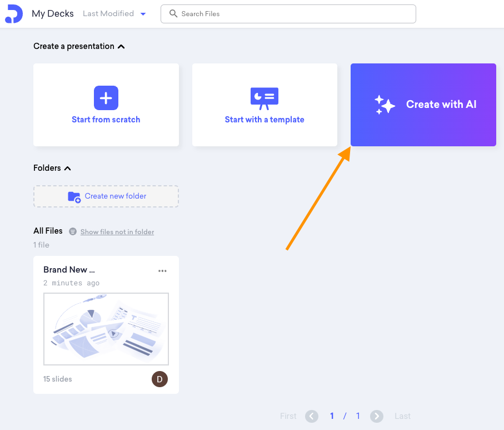Click the folder plus icon
The height and width of the screenshot is (430, 504).
coord(74,197)
